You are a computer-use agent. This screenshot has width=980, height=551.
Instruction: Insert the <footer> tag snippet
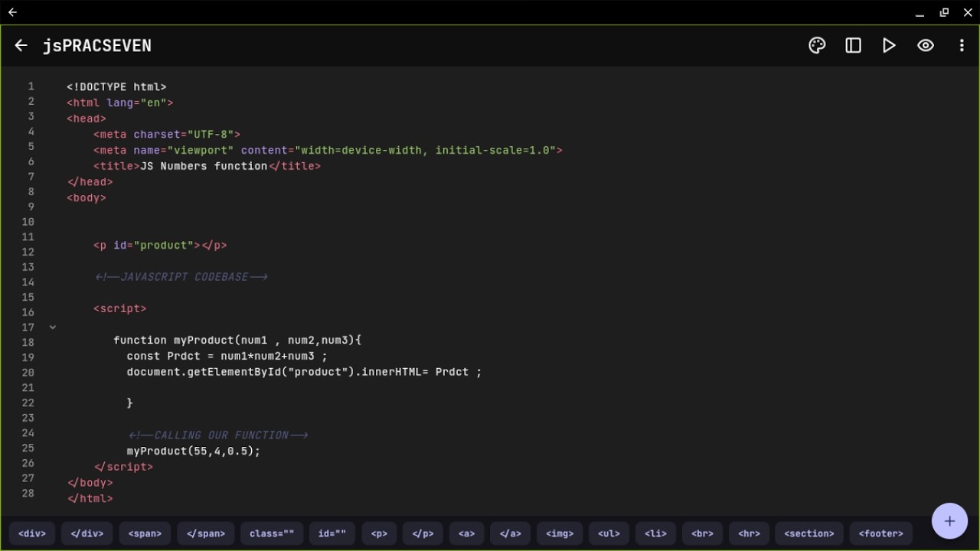click(x=881, y=533)
